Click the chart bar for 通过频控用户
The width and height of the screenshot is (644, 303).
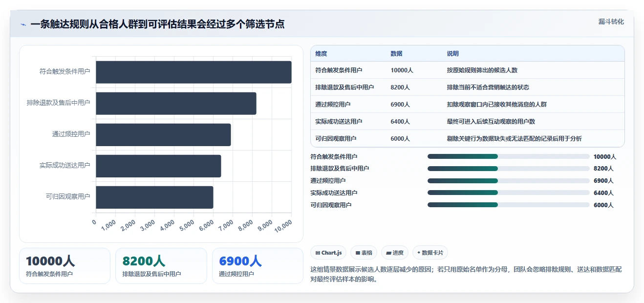coord(163,134)
